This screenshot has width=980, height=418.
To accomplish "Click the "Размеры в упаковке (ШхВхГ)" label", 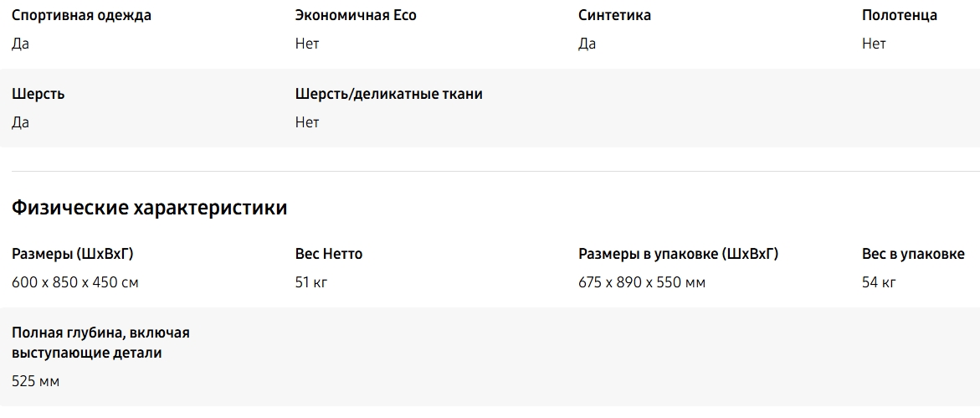I will 678,254.
